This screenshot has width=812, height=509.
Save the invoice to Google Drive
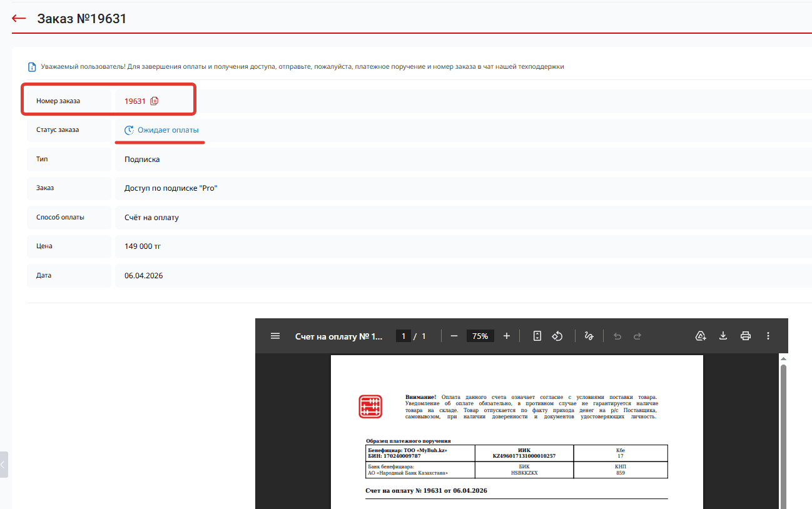click(701, 336)
